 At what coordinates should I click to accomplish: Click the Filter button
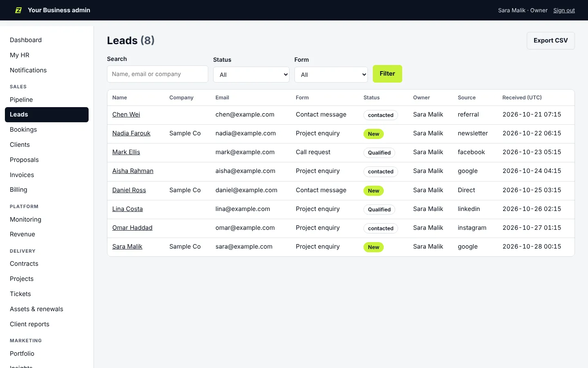coord(387,74)
